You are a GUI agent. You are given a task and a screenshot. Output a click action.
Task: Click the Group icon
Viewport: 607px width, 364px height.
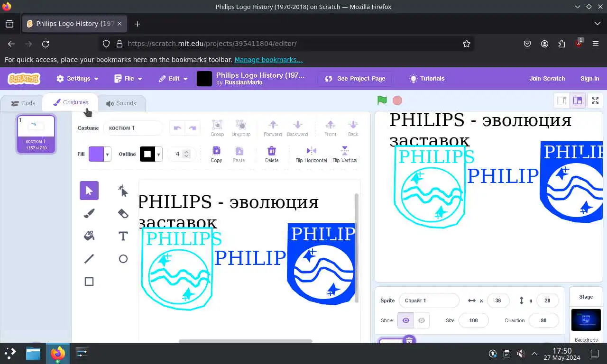pos(217,128)
